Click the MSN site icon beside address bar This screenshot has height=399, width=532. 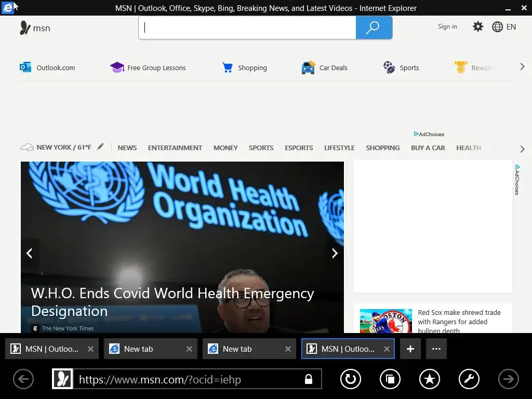pos(62,379)
